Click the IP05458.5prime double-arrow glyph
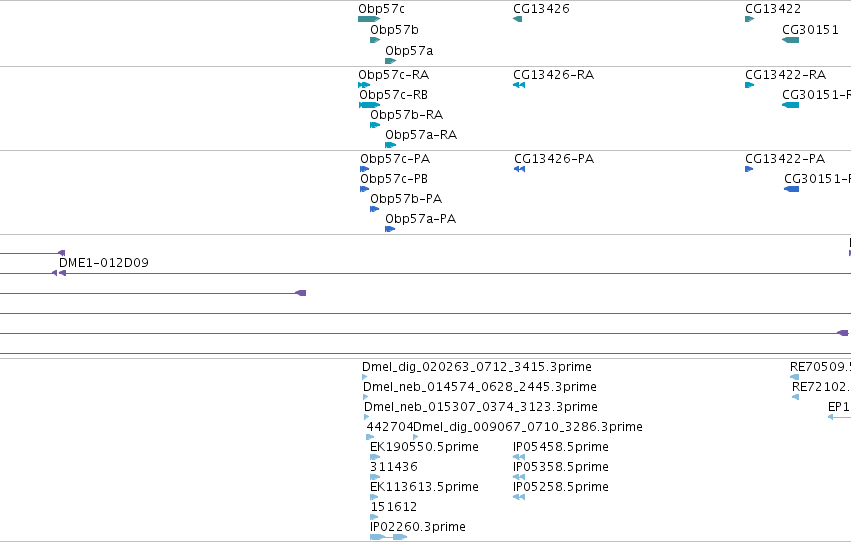 point(519,457)
